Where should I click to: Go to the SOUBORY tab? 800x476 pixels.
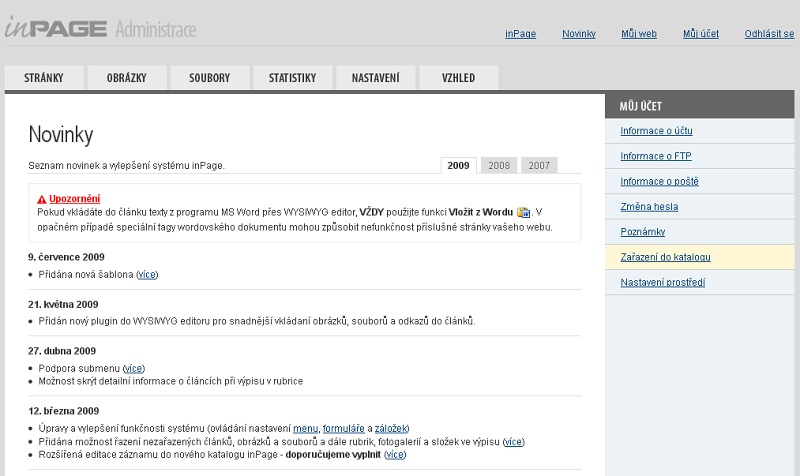point(209,78)
